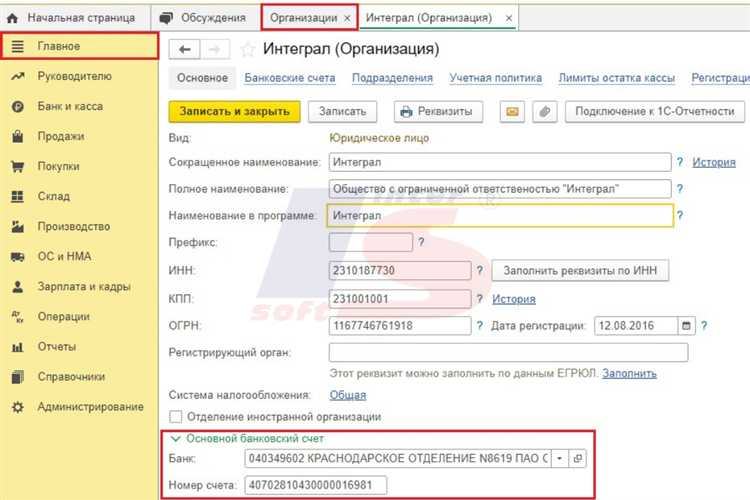Click the Записать и закрыть button
The image size is (750, 500).
click(x=234, y=112)
